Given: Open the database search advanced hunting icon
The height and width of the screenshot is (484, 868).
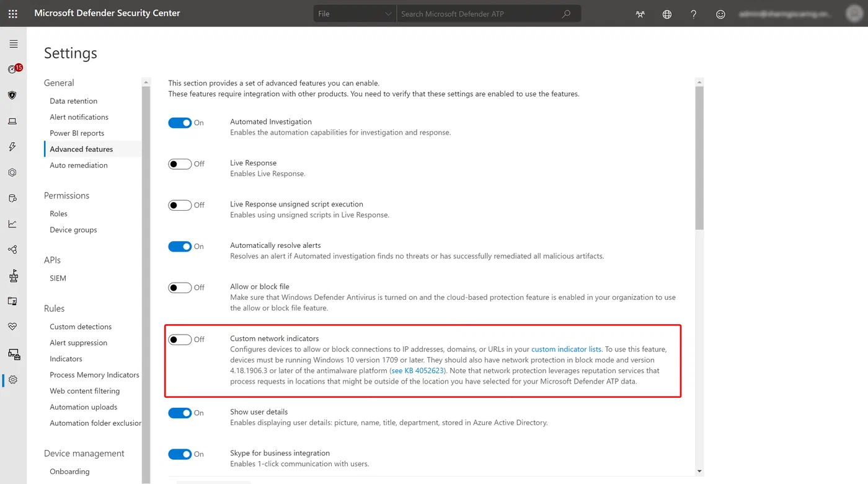Looking at the screenshot, I should click(x=12, y=198).
